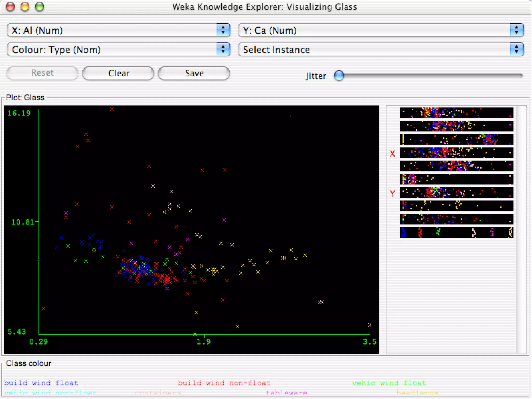The height and width of the screenshot is (399, 532).
Task: Select the attribute strip marked with Y
Action: (456, 193)
